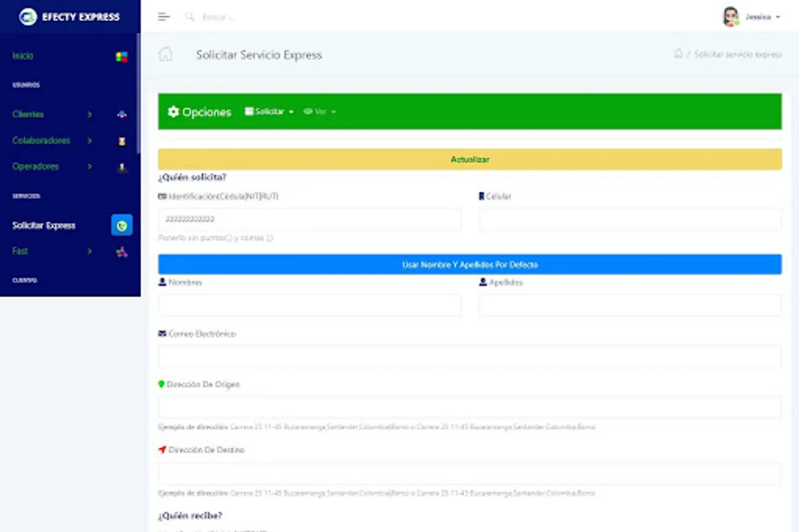Click the Efecty Express logo icon
The height and width of the screenshot is (532, 799).
[x=27, y=17]
